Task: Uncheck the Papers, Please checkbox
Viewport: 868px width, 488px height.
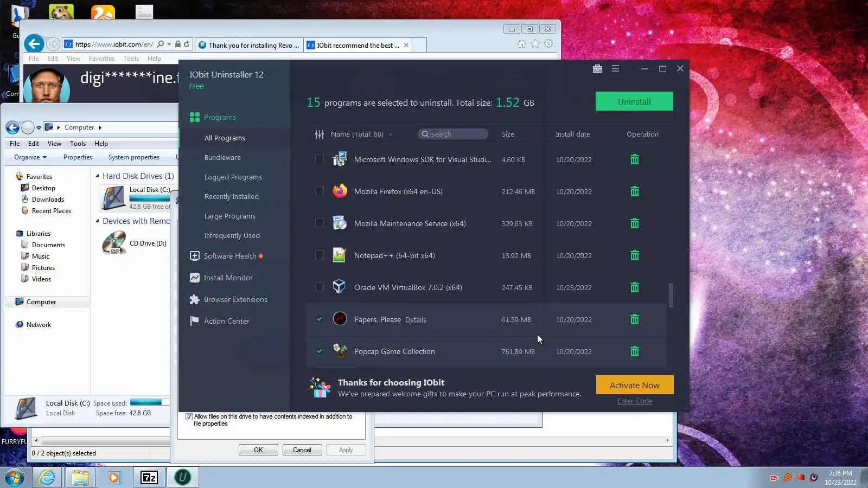Action: pyautogui.click(x=320, y=319)
